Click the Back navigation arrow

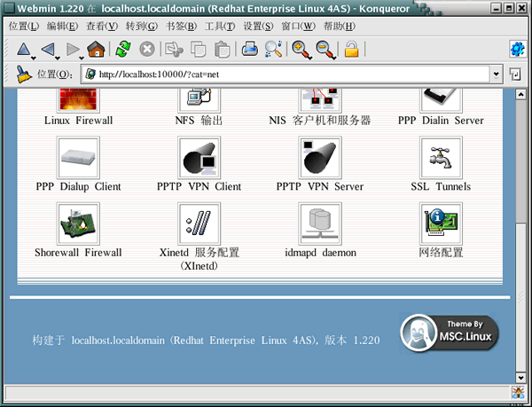point(48,50)
